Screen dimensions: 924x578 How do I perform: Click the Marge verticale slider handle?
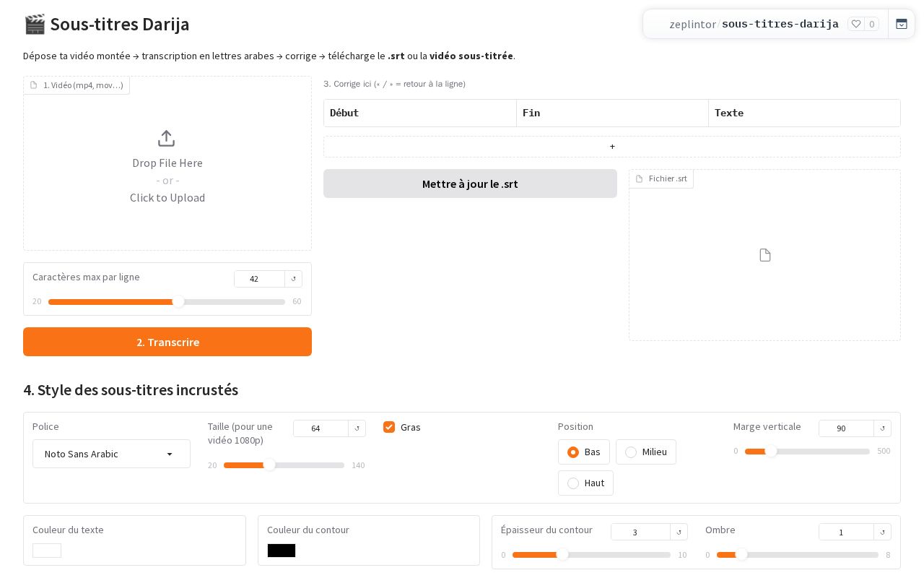(770, 451)
